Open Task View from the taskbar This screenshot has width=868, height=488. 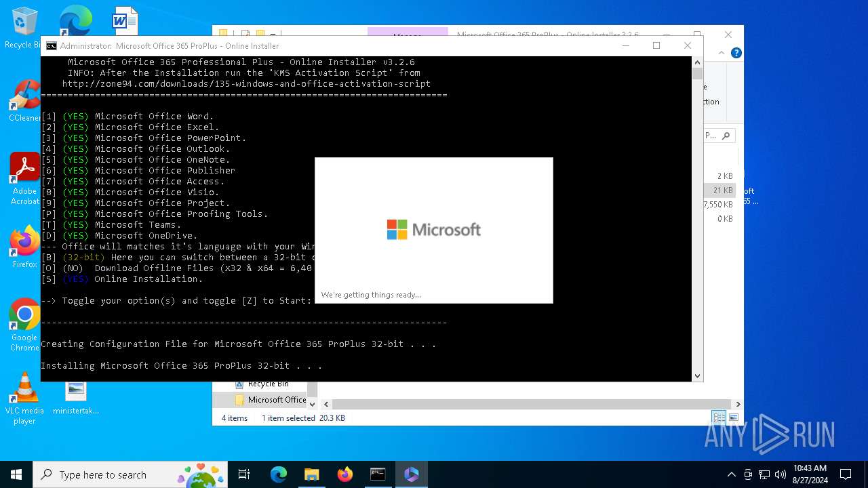coord(244,474)
